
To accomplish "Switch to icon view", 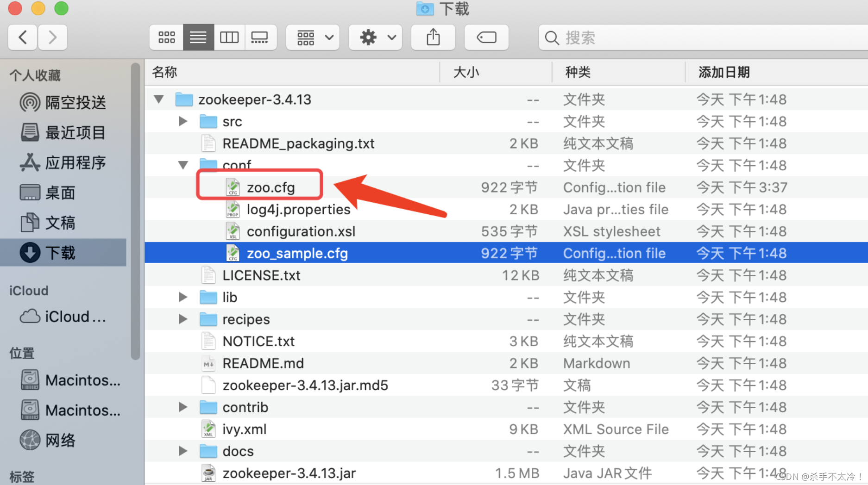I will 166,37.
